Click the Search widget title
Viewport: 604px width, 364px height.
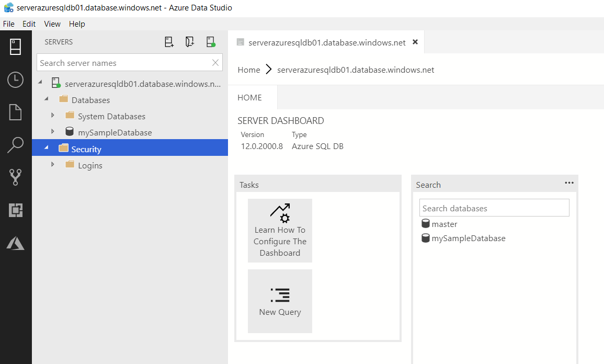click(428, 185)
